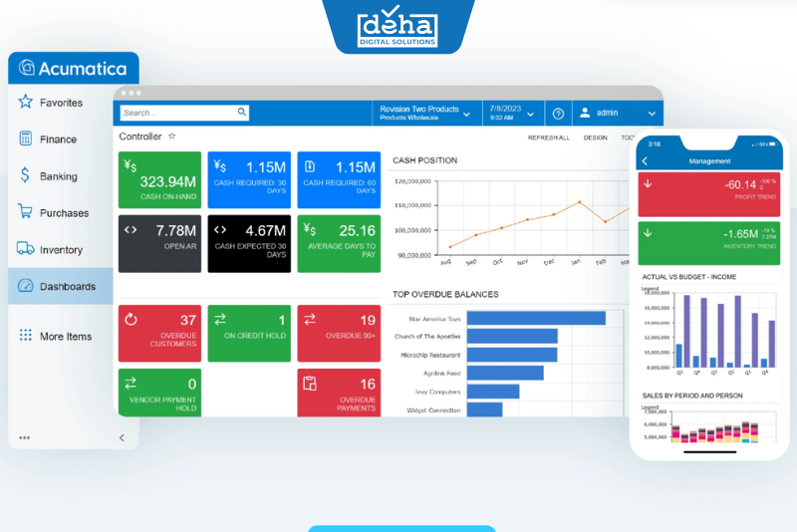Open the Vendor Payment Hold tile
This screenshot has height=532, width=797.
[x=159, y=393]
